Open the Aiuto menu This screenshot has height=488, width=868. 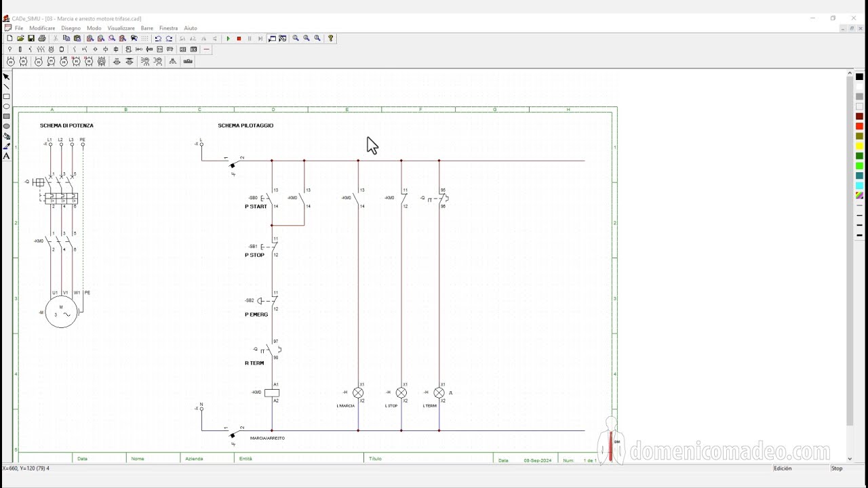[191, 28]
